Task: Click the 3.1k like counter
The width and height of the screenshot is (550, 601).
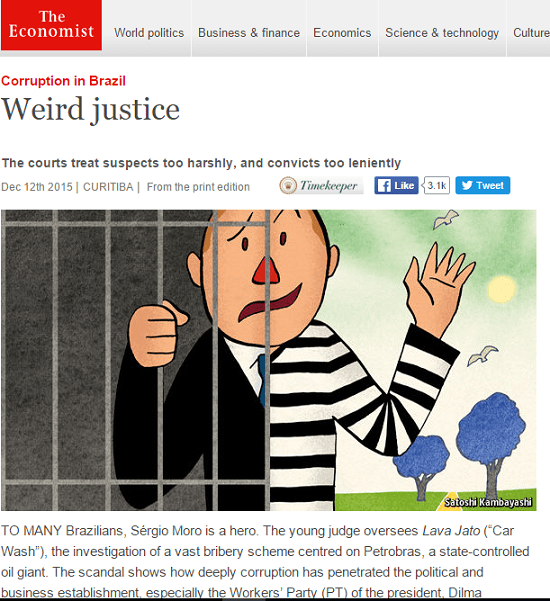Action: pyautogui.click(x=436, y=186)
